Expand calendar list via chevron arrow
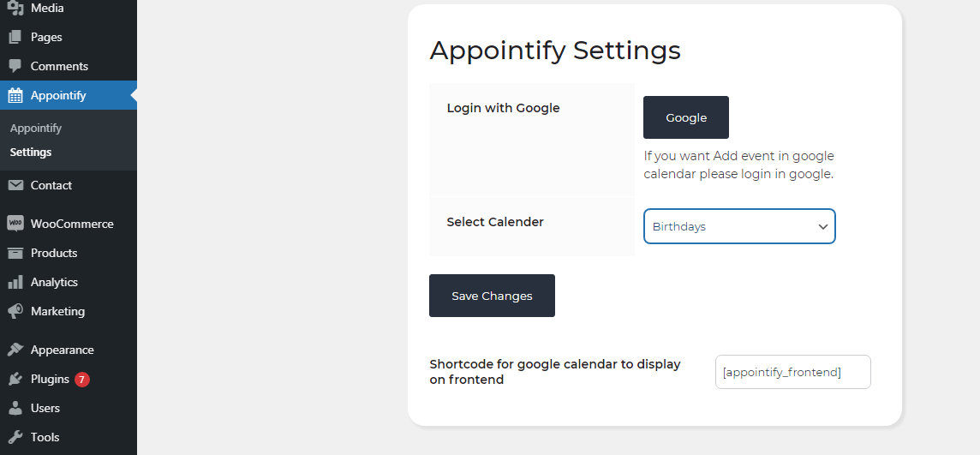This screenshot has height=455, width=980. point(823,227)
